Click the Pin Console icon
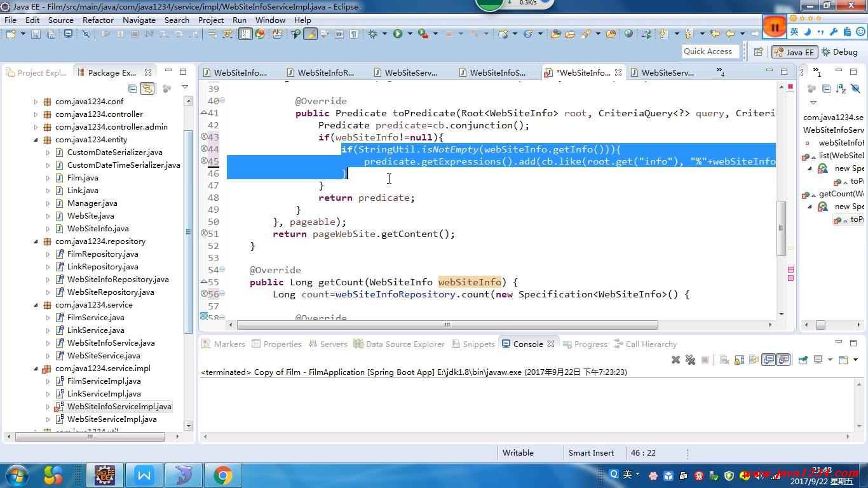 pyautogui.click(x=803, y=360)
